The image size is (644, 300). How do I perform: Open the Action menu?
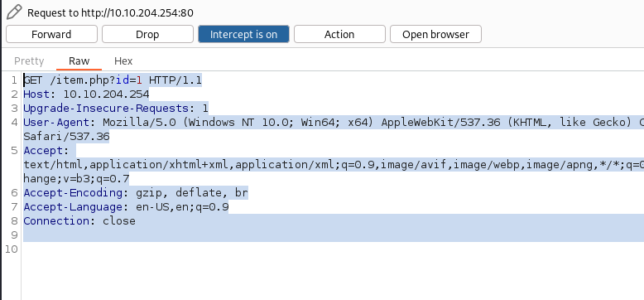339,34
